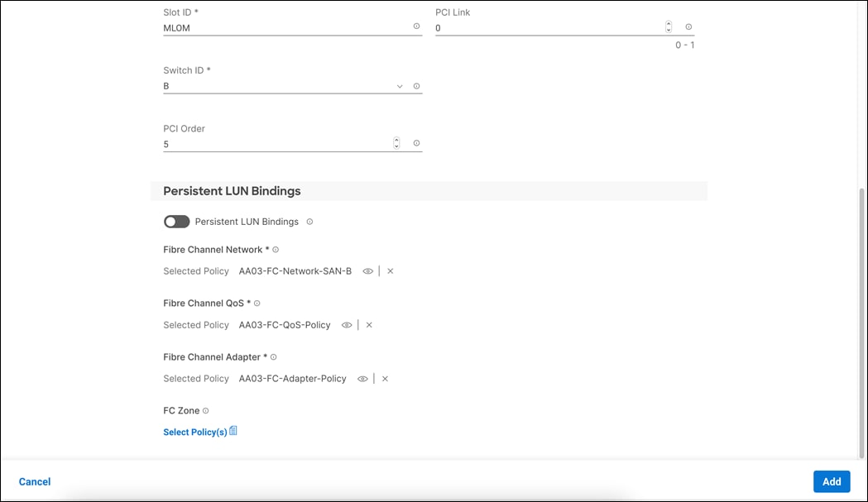Open the Slot ID info tooltip
Image resolution: width=868 pixels, height=502 pixels.
point(416,26)
